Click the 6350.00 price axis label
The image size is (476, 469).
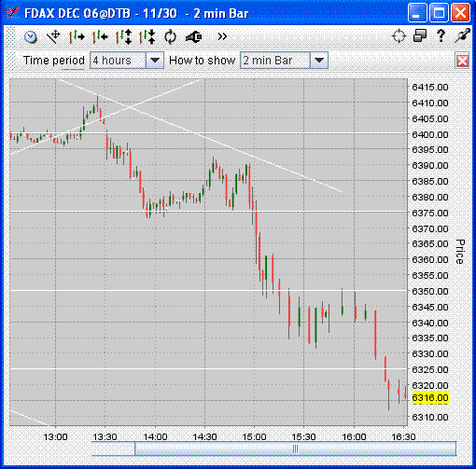430,291
